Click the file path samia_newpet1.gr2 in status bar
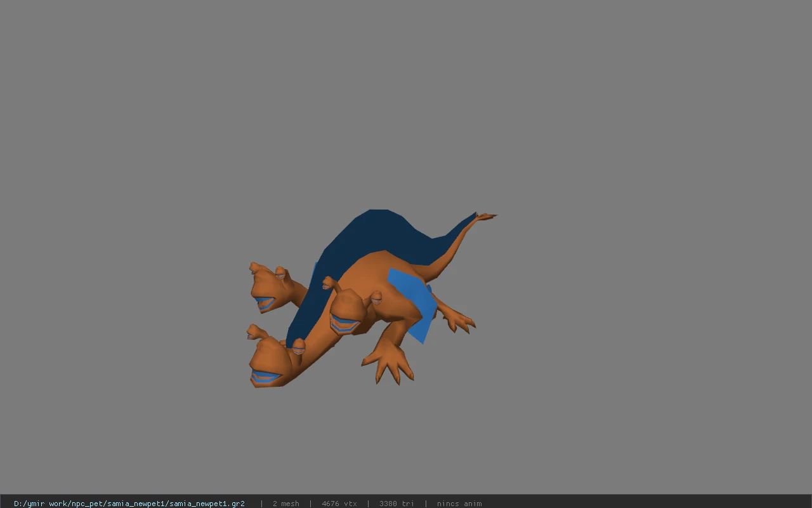Image resolution: width=812 pixels, height=508 pixels. (x=129, y=504)
